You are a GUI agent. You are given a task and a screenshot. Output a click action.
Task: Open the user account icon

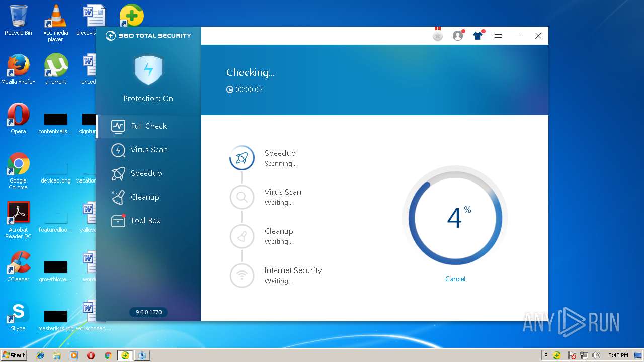point(458,36)
